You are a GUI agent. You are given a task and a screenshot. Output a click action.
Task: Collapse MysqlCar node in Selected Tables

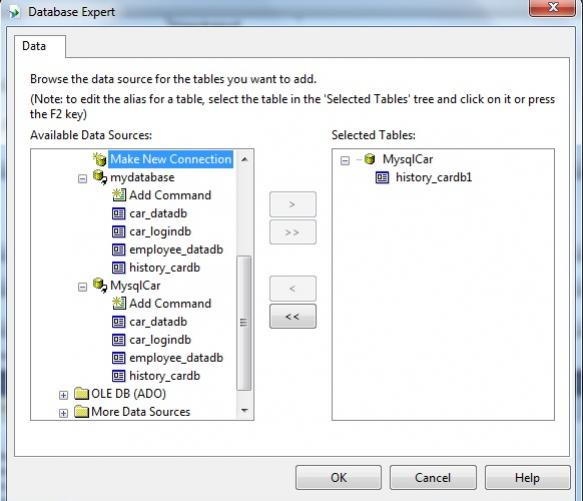click(345, 161)
